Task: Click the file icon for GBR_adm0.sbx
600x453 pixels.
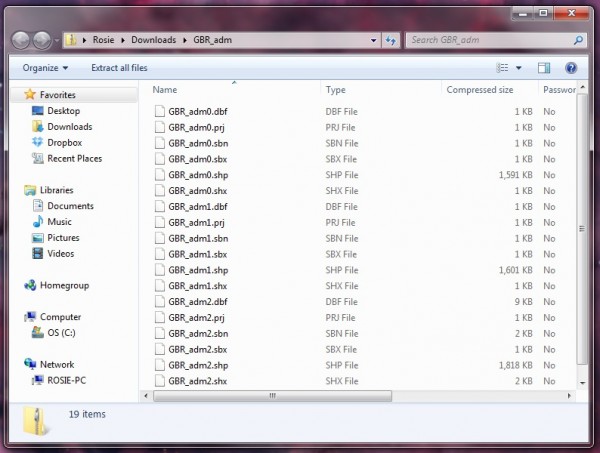Action: coord(160,159)
